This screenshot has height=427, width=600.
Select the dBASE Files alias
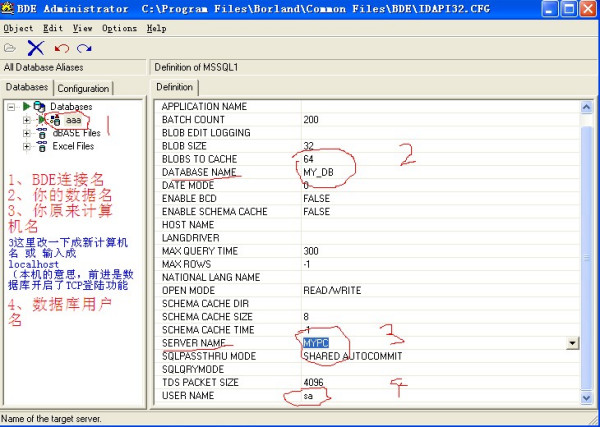(x=77, y=133)
